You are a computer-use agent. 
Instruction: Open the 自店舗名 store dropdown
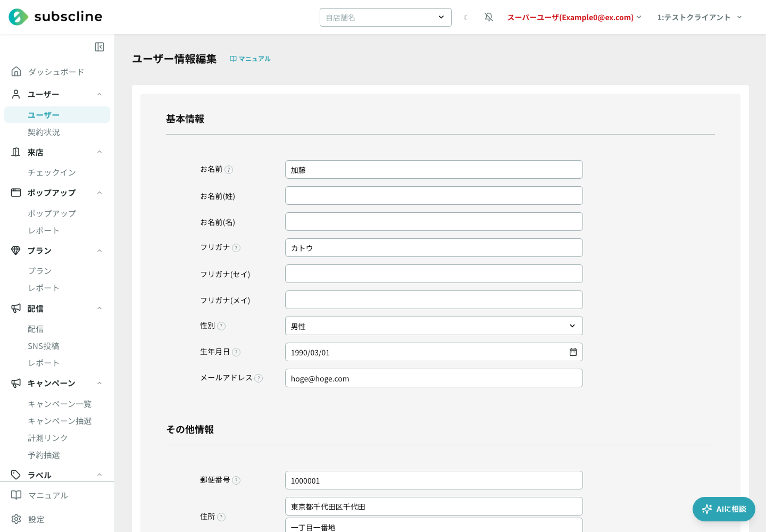tap(386, 17)
